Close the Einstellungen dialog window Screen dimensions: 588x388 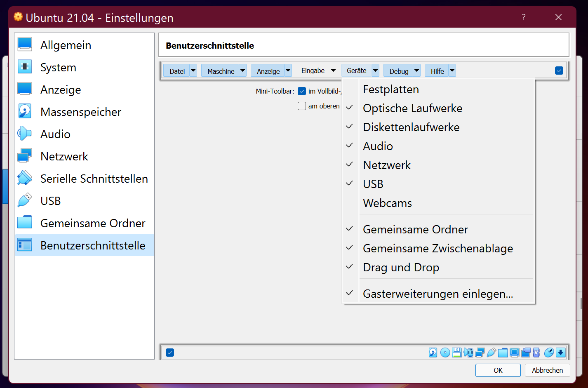point(558,17)
